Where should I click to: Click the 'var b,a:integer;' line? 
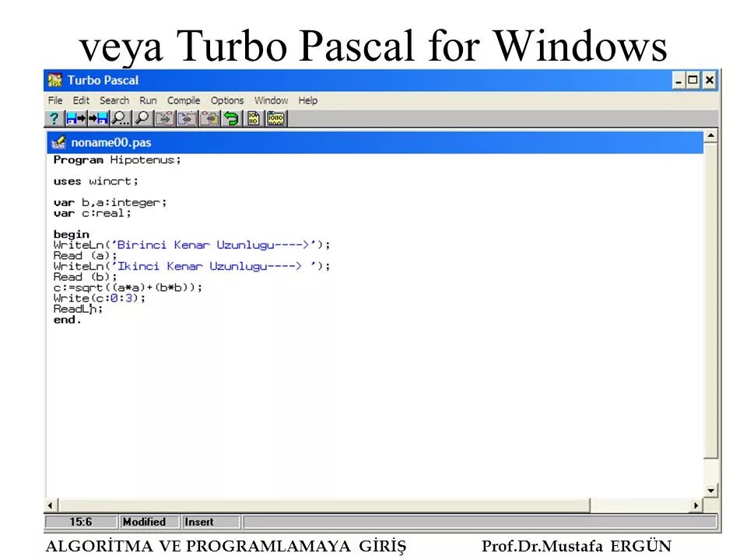(110, 202)
